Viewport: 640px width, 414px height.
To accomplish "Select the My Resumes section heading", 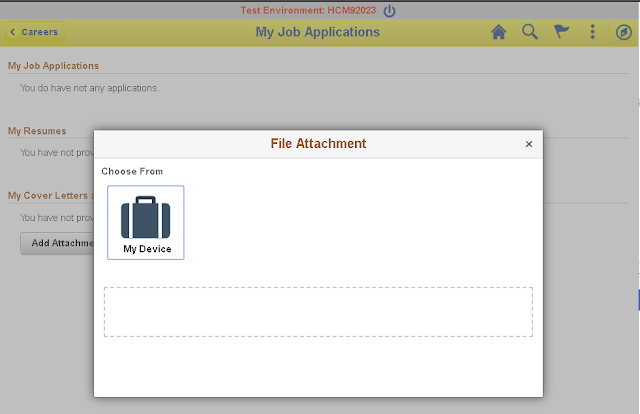I will tap(37, 131).
